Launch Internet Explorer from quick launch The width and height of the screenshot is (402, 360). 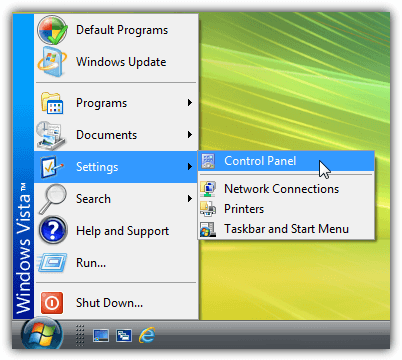click(x=147, y=335)
